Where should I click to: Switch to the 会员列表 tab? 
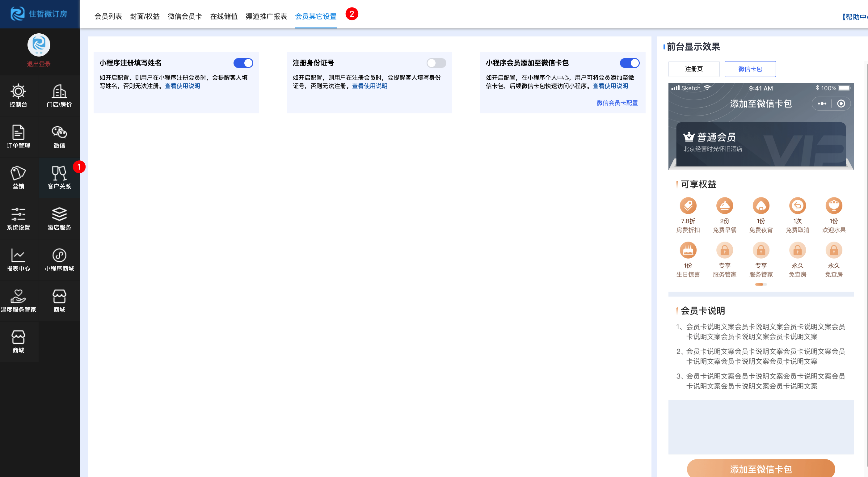point(108,16)
